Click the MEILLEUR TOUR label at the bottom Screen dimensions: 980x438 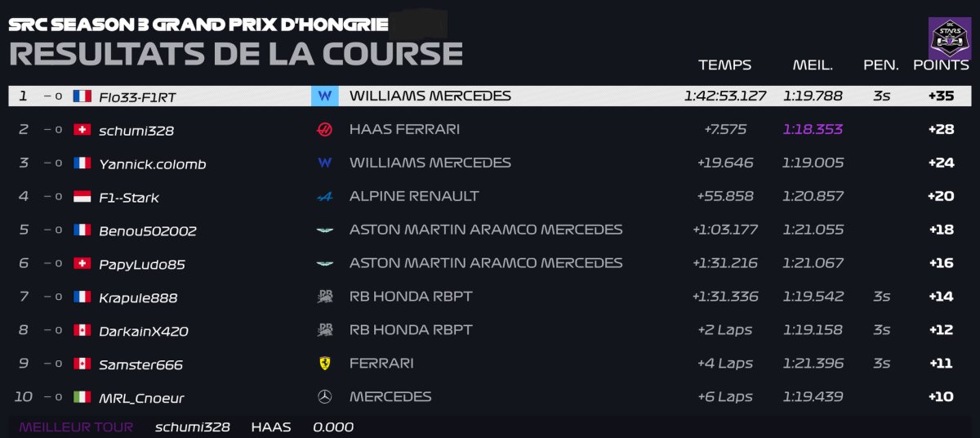76,427
